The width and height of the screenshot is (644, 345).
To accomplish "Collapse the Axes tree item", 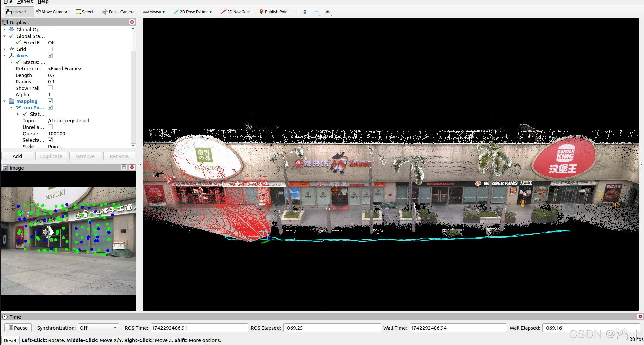I will tap(4, 55).
